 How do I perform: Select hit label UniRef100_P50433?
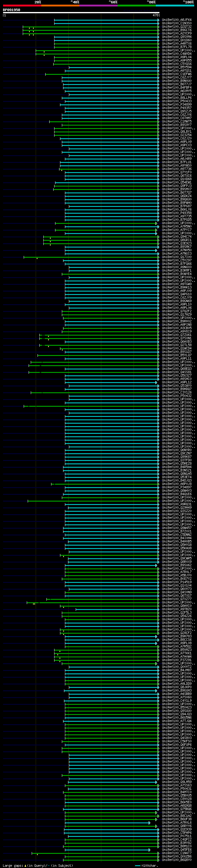[177, 101]
